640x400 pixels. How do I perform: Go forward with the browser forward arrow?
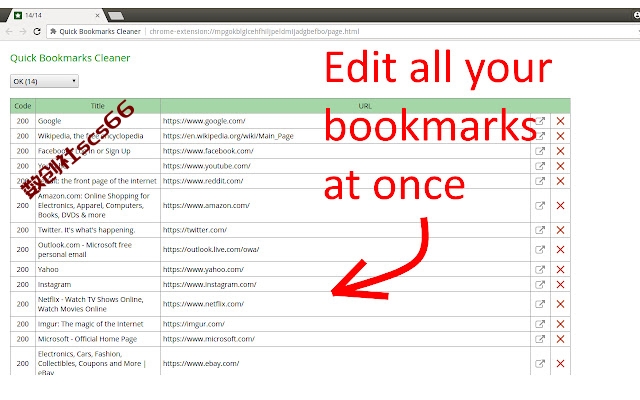(x=23, y=31)
